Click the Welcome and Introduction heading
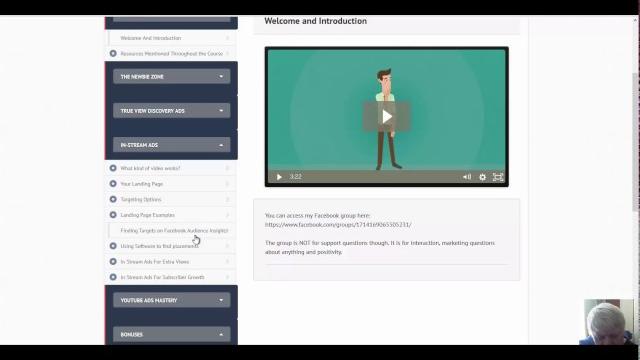Viewport: 640px width, 360px height. click(316, 21)
